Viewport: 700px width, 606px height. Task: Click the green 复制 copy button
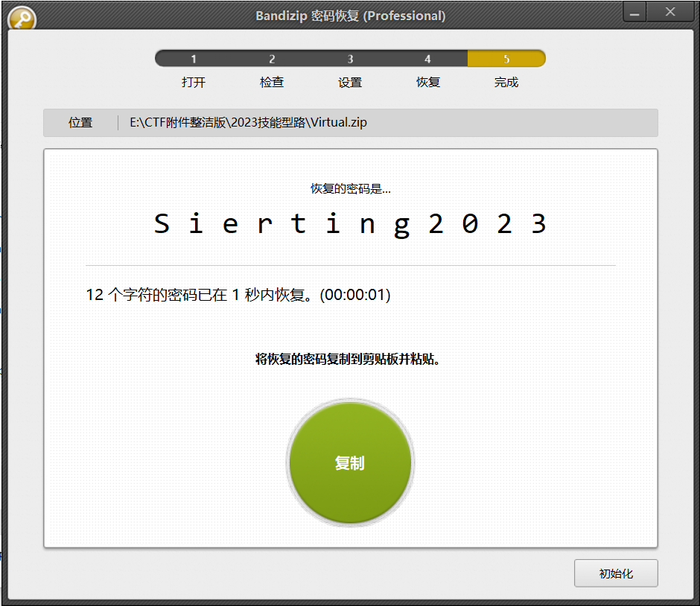pos(351,463)
